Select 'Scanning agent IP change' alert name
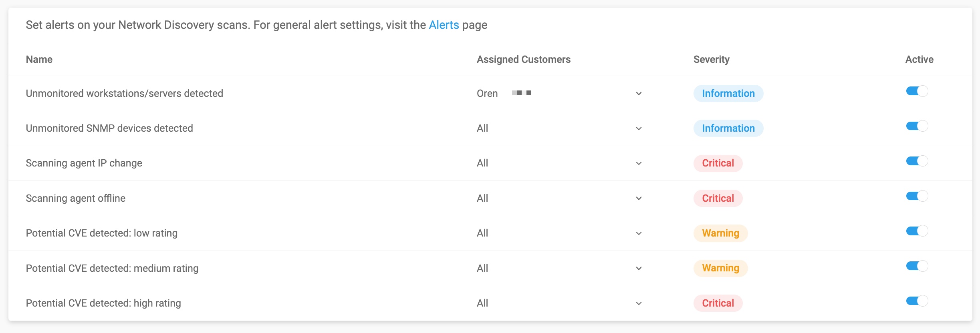Screen dimensions: 980x333 [x=84, y=163]
